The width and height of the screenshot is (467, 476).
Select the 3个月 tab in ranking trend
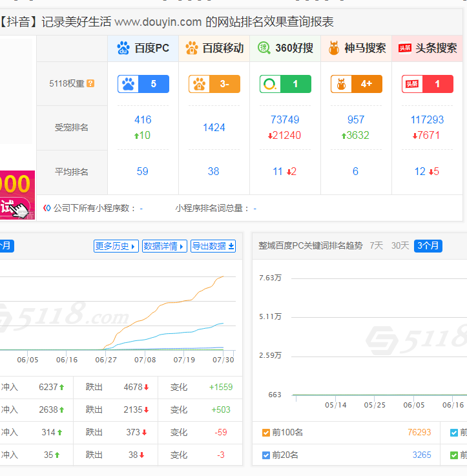click(428, 245)
